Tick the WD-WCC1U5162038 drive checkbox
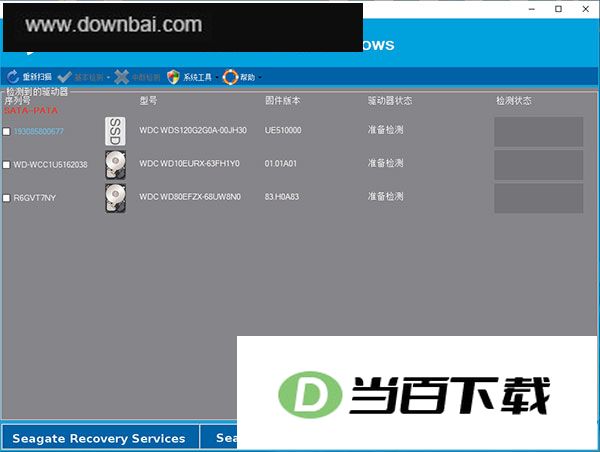The image size is (600, 452). pyautogui.click(x=6, y=165)
